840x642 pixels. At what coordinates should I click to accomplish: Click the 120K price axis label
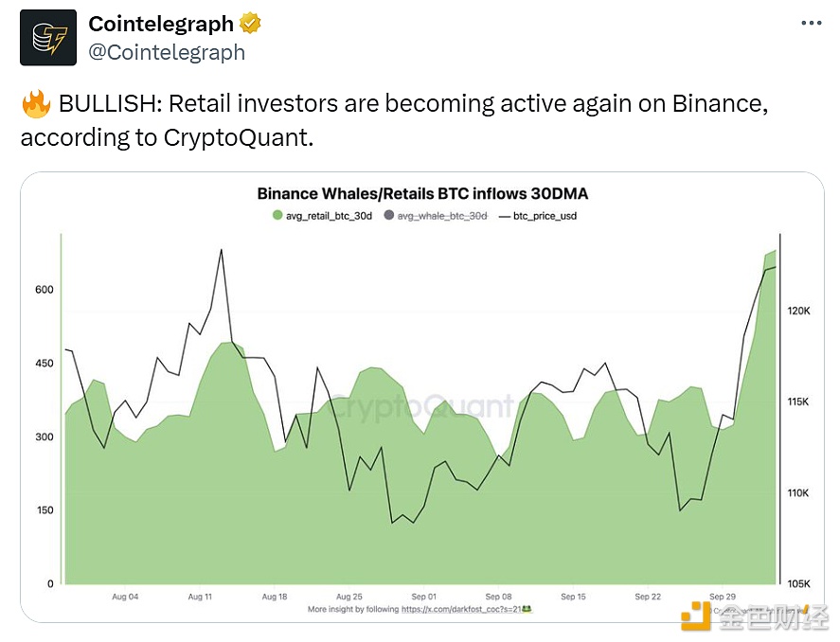pyautogui.click(x=798, y=311)
